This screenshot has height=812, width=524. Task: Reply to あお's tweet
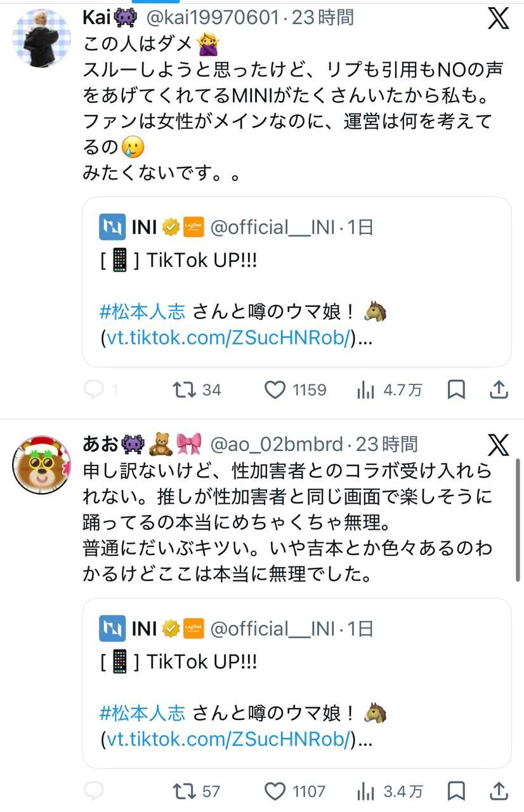click(94, 791)
